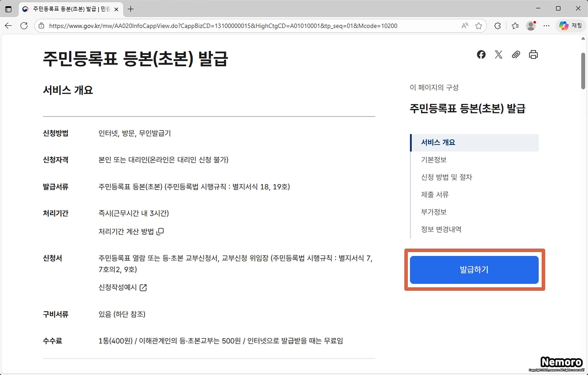The image size is (588, 375).
Task: Copy page link with paperclip icon
Action: tap(516, 55)
